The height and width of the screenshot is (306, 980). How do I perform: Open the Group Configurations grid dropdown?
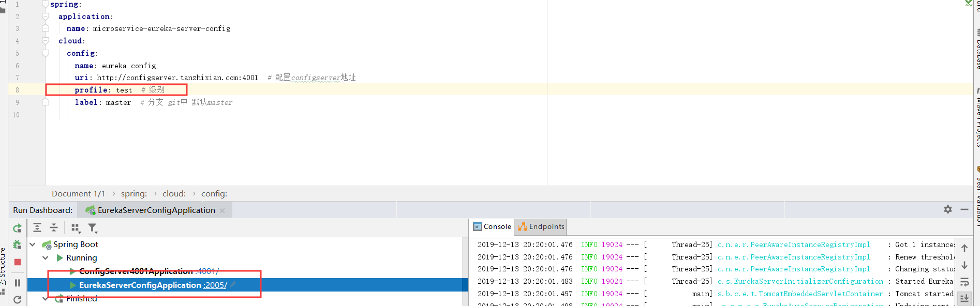76,228
